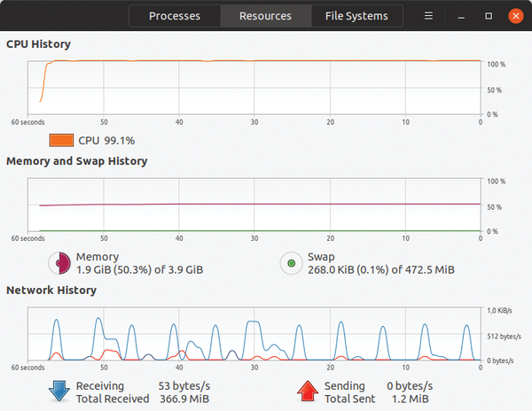
Task: Open the hamburger menu button
Action: [428, 16]
